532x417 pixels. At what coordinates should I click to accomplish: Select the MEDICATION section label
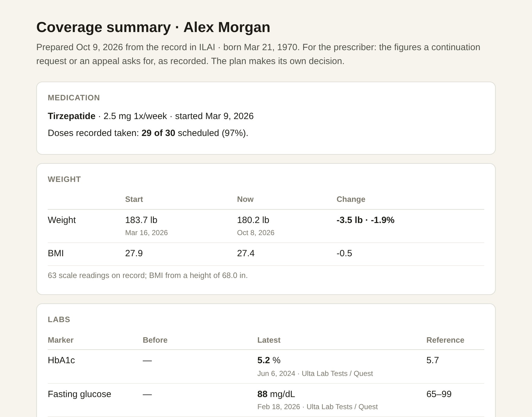pyautogui.click(x=74, y=98)
